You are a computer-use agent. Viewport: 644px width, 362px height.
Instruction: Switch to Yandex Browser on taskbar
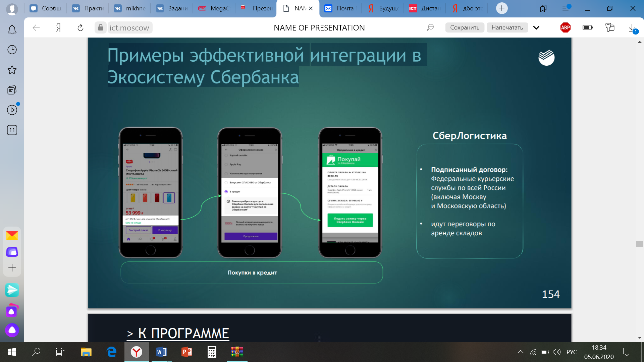click(137, 352)
